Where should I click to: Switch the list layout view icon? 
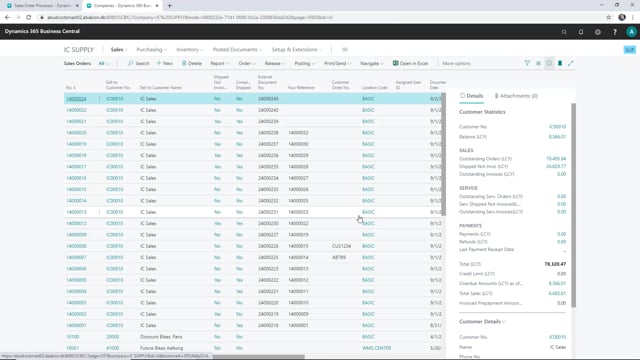coord(538,63)
